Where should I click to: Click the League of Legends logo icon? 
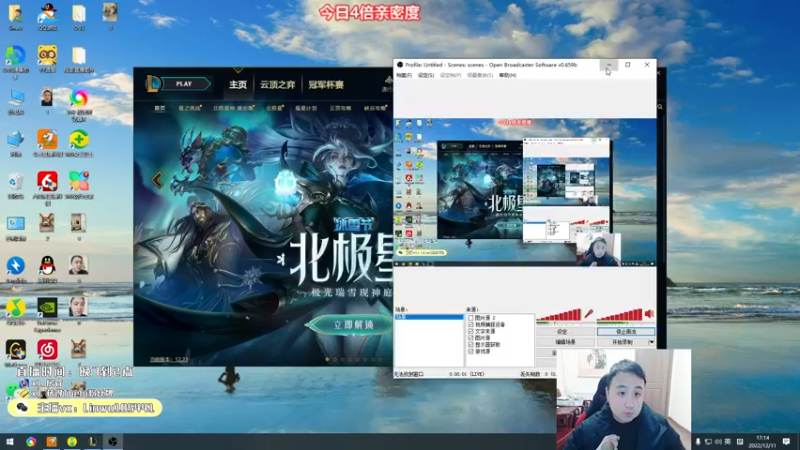pos(152,84)
